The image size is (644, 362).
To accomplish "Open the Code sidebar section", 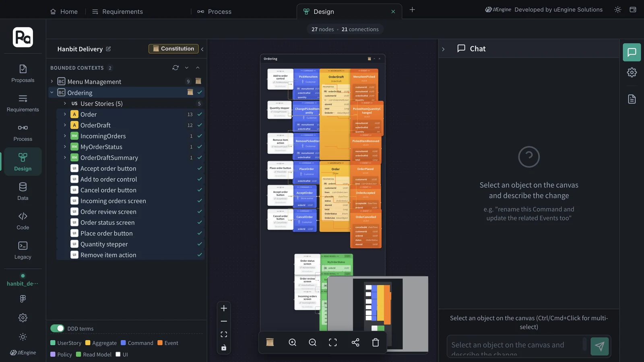I will (23, 221).
